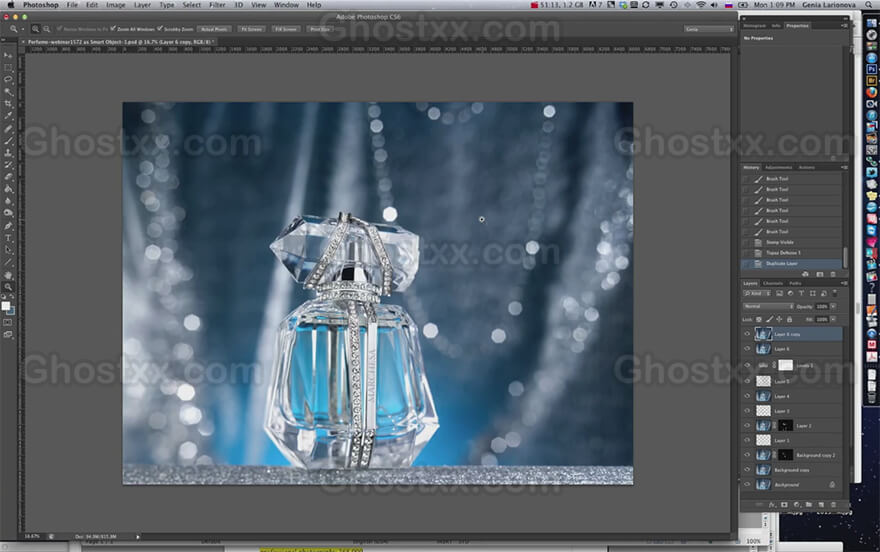880x552 pixels.
Task: Click the Actual Pixels button
Action: (214, 29)
